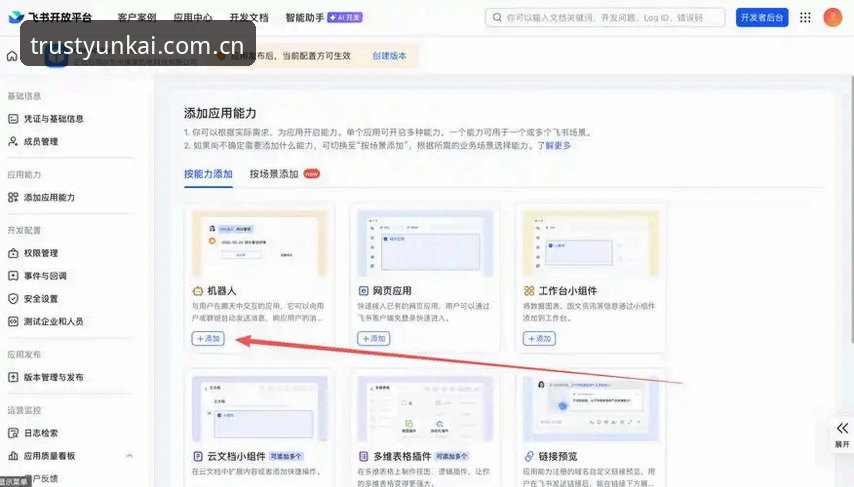The image size is (854, 487).
Task: Open the 开发者后台 button
Action: point(761,17)
